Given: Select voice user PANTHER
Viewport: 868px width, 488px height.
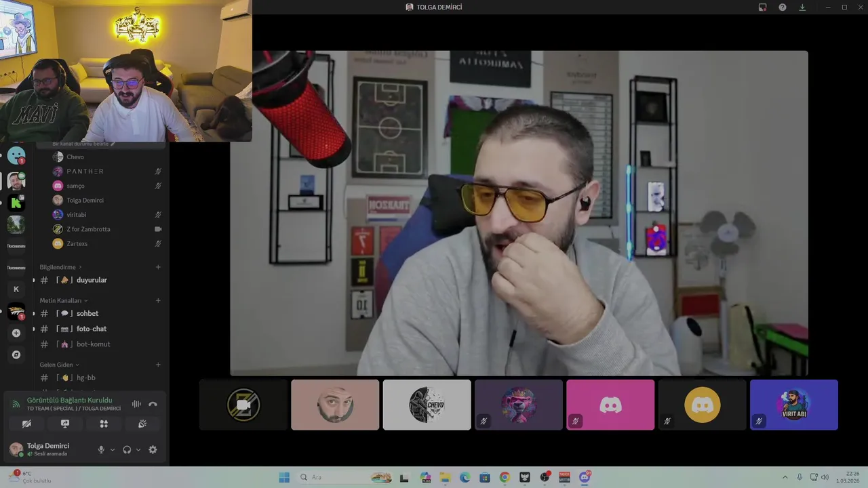Looking at the screenshot, I should 106,171.
